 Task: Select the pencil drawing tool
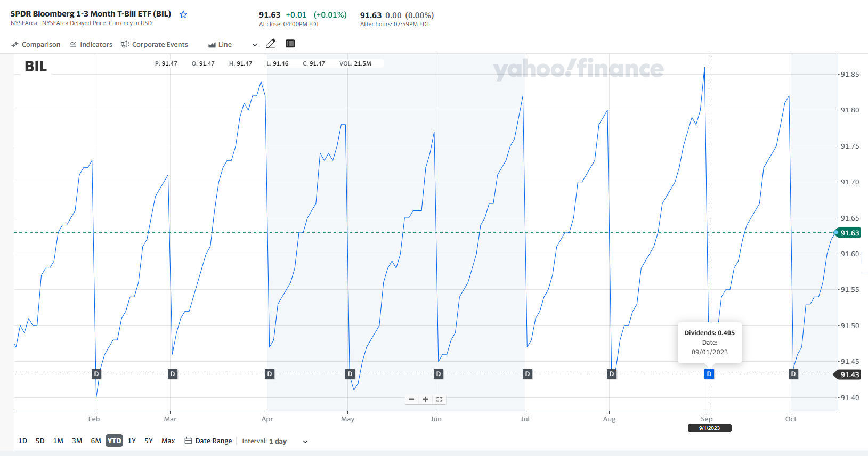tap(271, 44)
